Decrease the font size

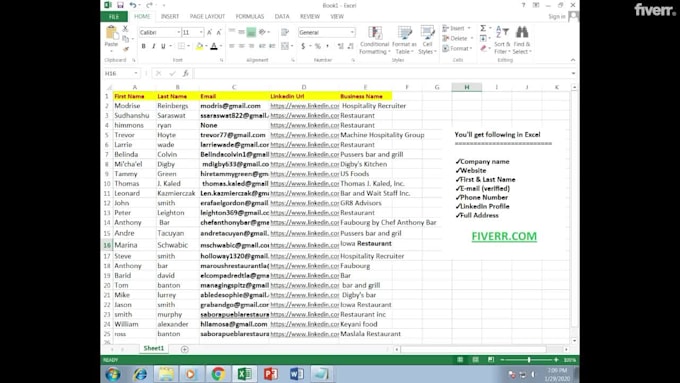point(219,33)
